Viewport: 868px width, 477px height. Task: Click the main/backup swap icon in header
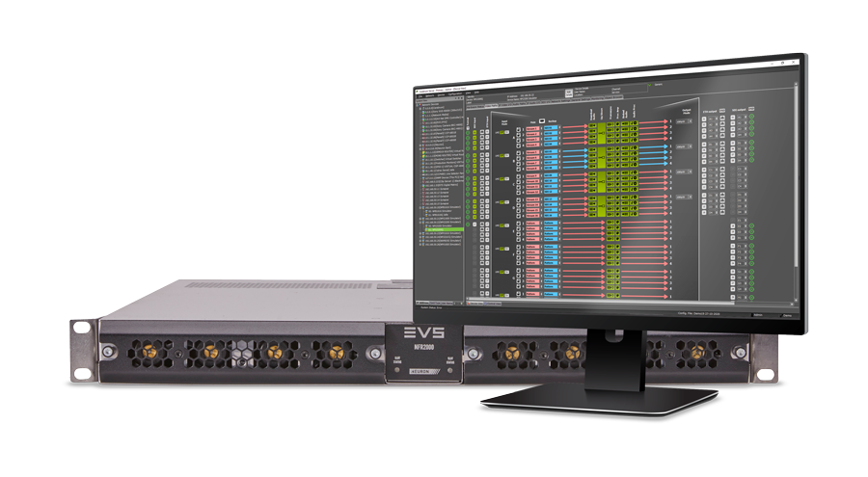(542, 120)
